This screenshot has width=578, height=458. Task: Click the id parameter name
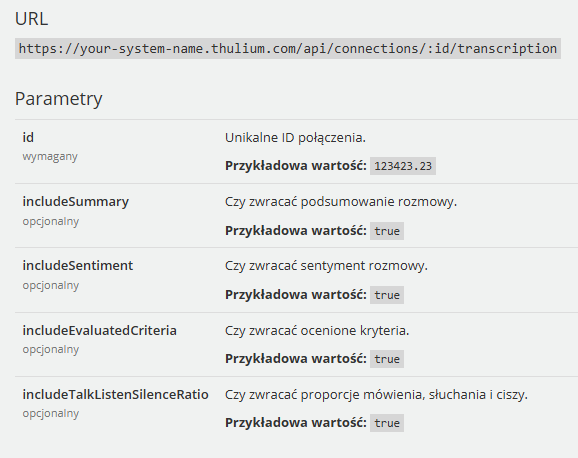[x=28, y=138]
